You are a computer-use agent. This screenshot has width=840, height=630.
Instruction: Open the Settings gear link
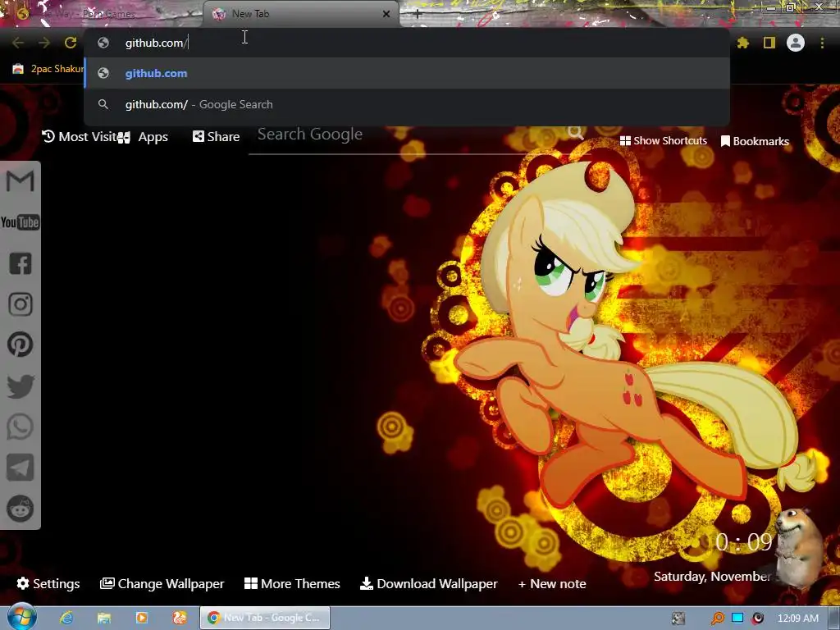click(48, 583)
